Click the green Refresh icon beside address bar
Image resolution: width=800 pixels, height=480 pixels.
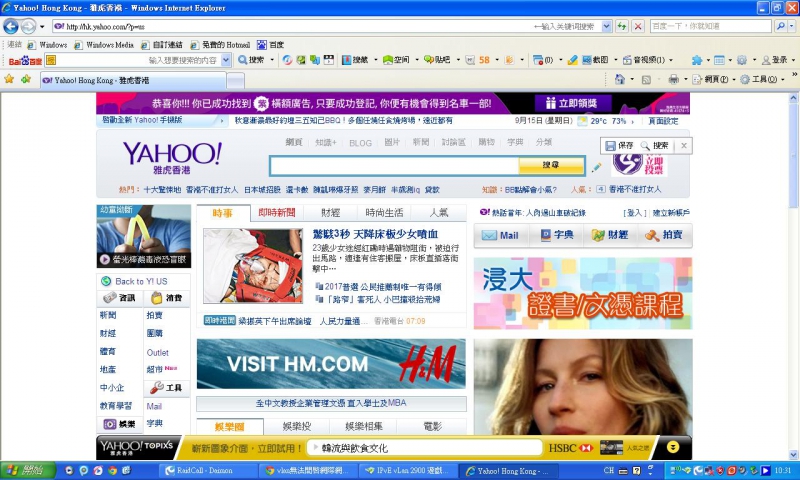pos(621,26)
